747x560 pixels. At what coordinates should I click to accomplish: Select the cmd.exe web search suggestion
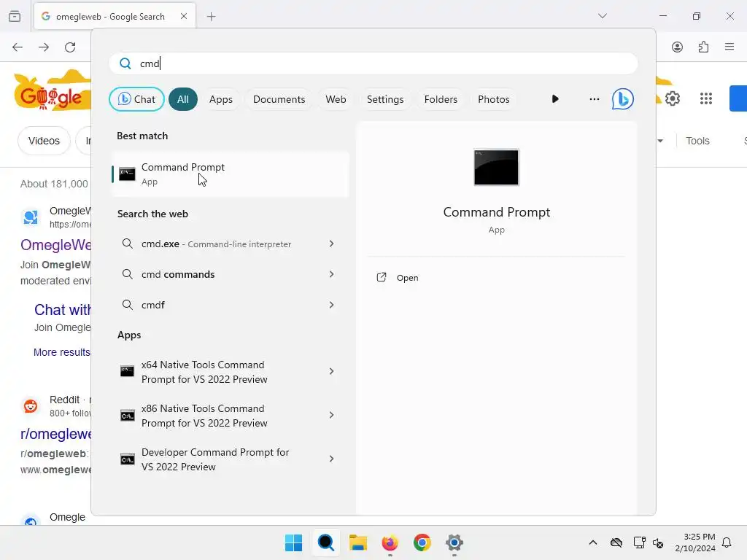pyautogui.click(x=216, y=244)
